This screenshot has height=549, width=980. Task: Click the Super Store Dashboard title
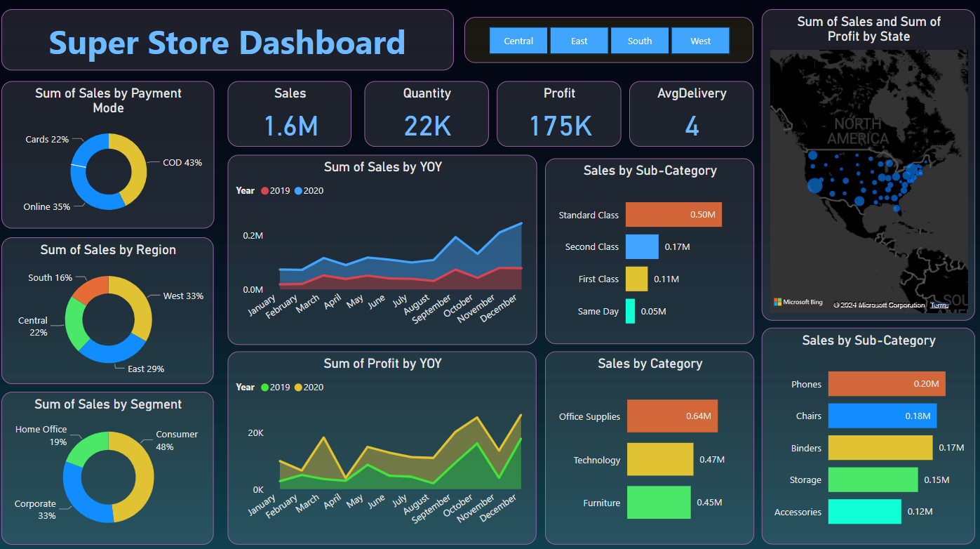pyautogui.click(x=227, y=42)
